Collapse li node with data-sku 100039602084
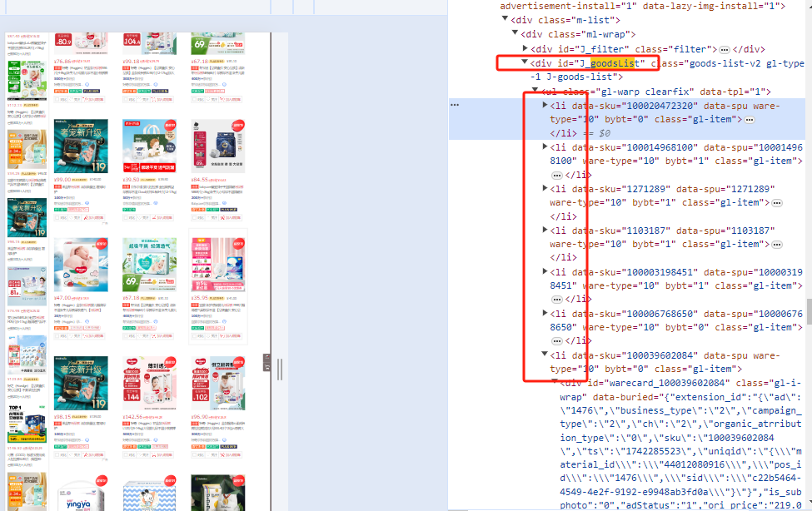 tap(545, 355)
